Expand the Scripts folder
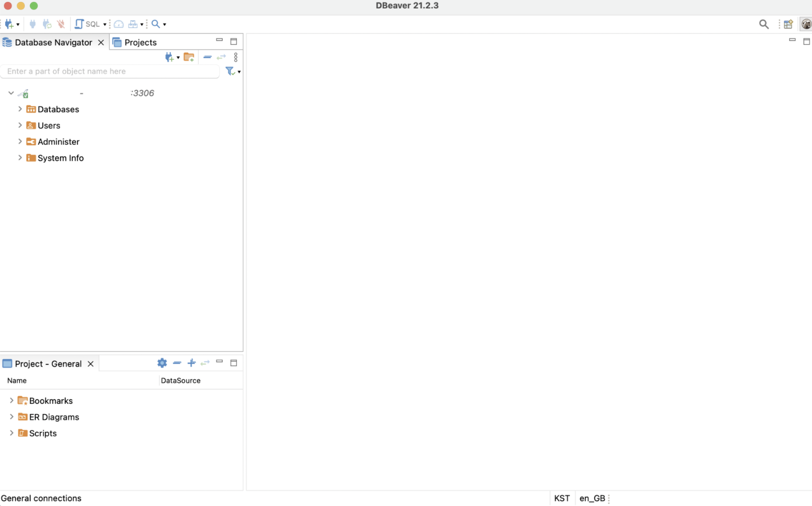This screenshot has width=812, height=506. [x=11, y=433]
